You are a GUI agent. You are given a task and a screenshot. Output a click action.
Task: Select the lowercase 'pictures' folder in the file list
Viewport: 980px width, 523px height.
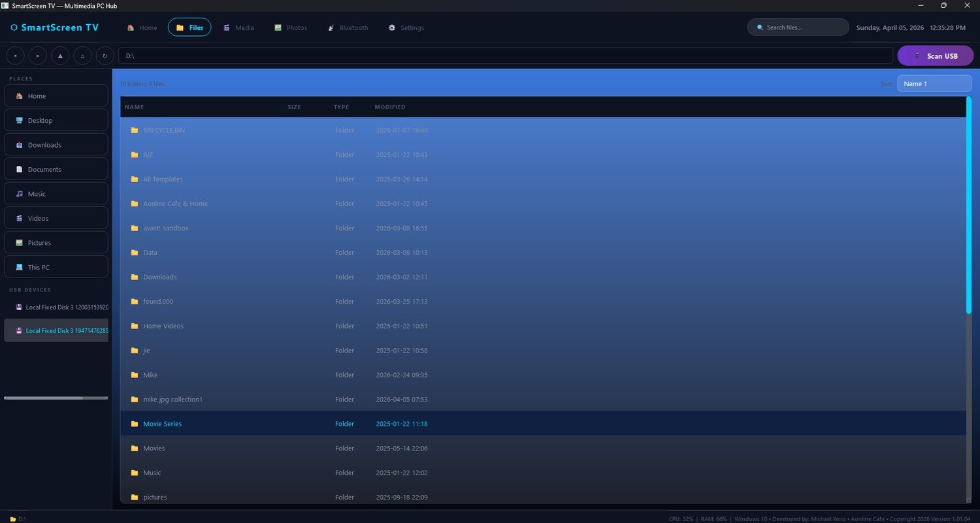click(x=155, y=498)
